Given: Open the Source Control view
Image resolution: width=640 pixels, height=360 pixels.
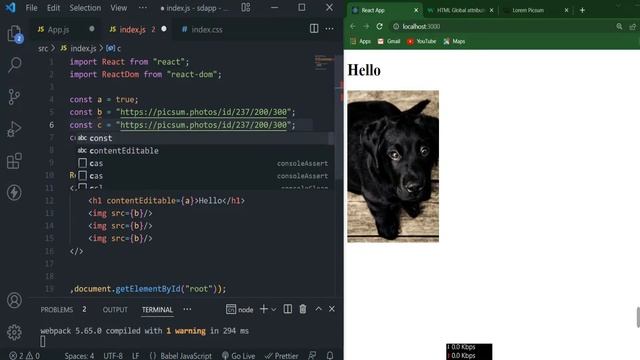Looking at the screenshot, I should tap(14, 97).
